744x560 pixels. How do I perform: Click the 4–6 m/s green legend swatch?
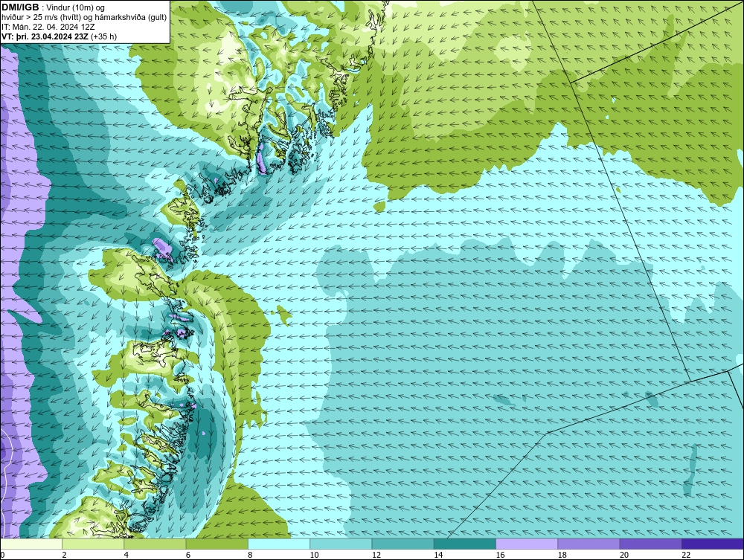(155, 544)
